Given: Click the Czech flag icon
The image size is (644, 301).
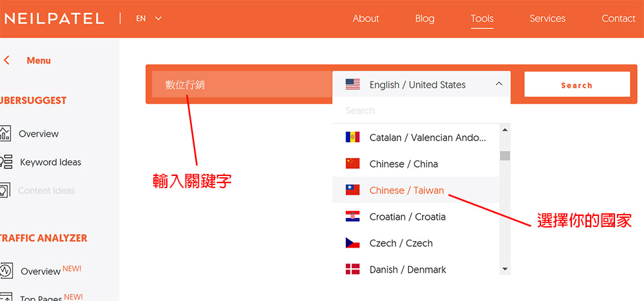Looking at the screenshot, I should click(x=352, y=243).
